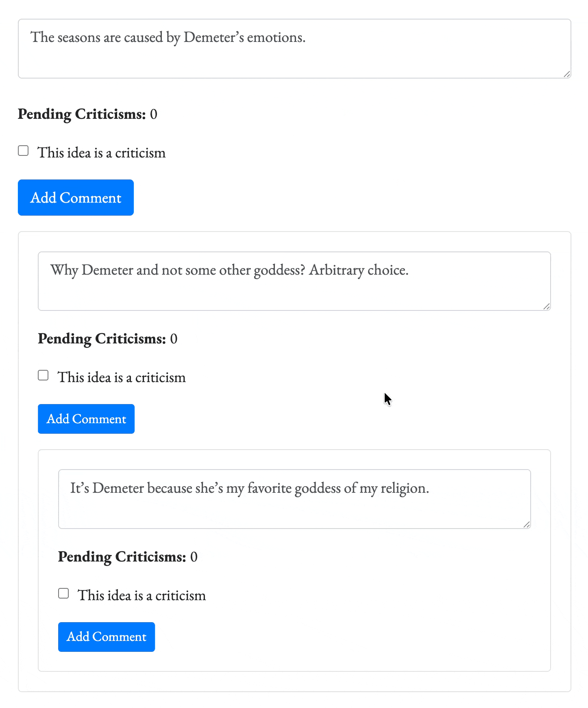Click the resize grip of the top textarea
Screen dimensions: 588x708
(567, 75)
